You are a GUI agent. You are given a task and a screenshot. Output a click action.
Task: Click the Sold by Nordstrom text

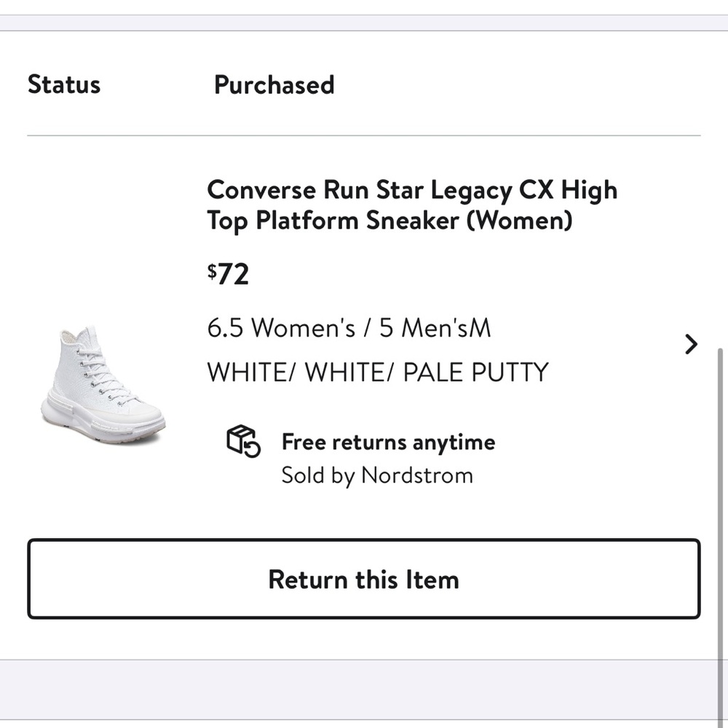pyautogui.click(x=377, y=475)
